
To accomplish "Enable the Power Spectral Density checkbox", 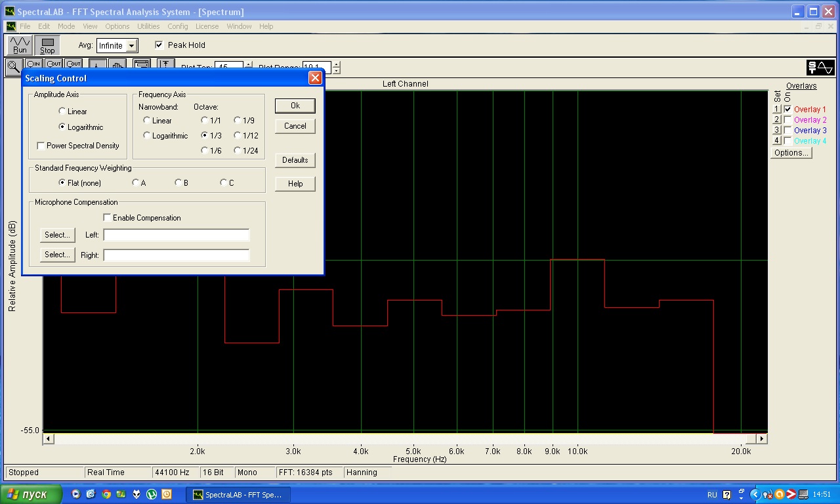I will (41, 146).
